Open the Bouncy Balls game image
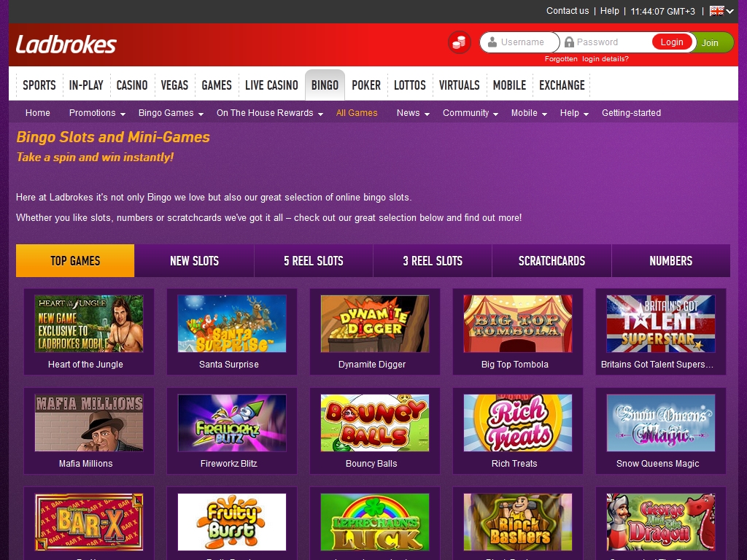The image size is (747, 560). (375, 423)
